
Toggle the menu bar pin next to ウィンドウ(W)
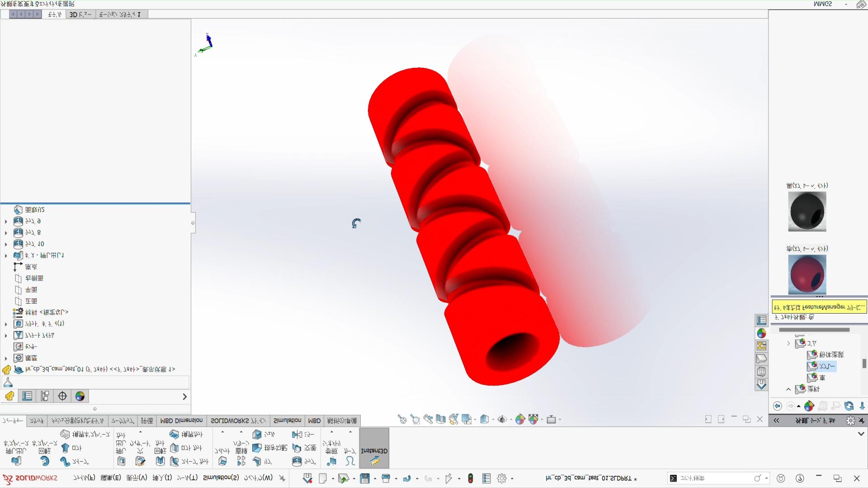(x=282, y=478)
